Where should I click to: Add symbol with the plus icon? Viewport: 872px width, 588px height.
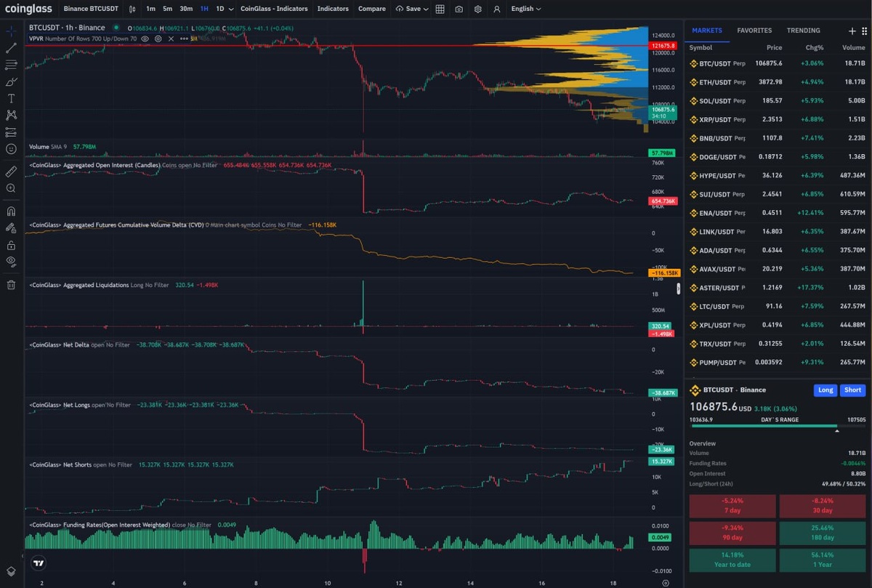pos(852,31)
